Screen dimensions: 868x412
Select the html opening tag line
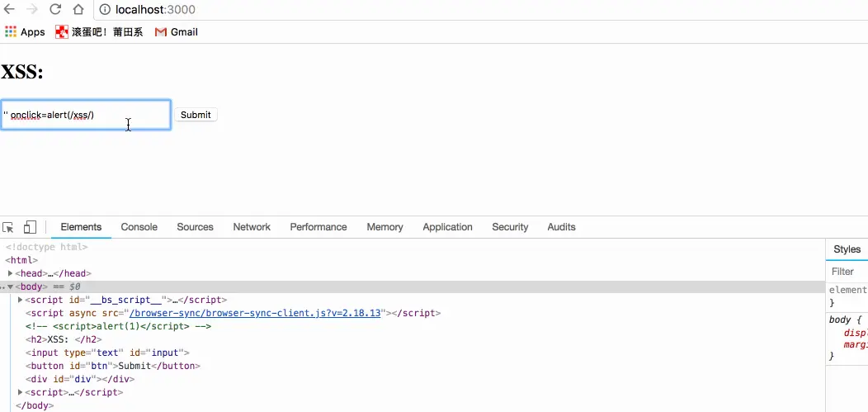pos(21,260)
